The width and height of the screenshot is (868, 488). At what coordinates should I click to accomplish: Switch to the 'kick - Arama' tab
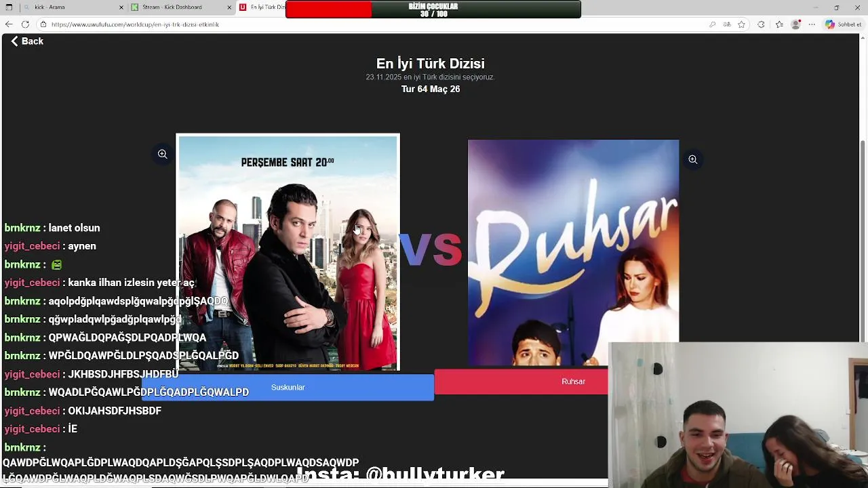click(73, 7)
